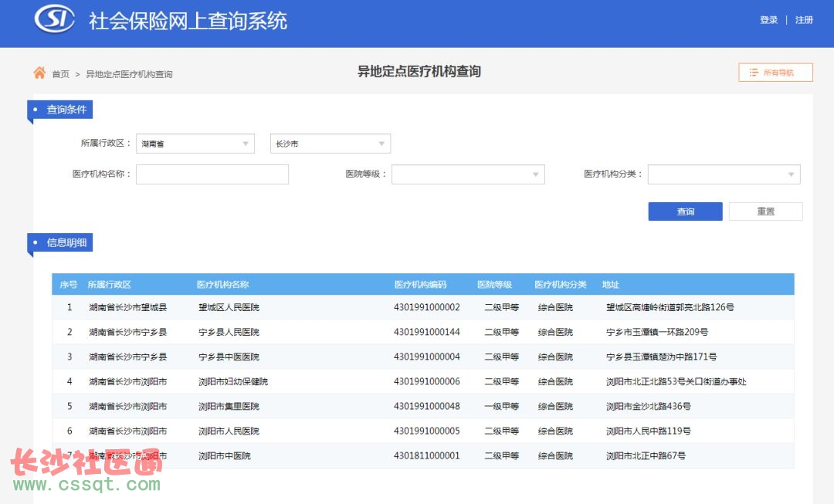The width and height of the screenshot is (834, 504).
Task: Click address 浏阳市北正中路67号
Action: (646, 455)
